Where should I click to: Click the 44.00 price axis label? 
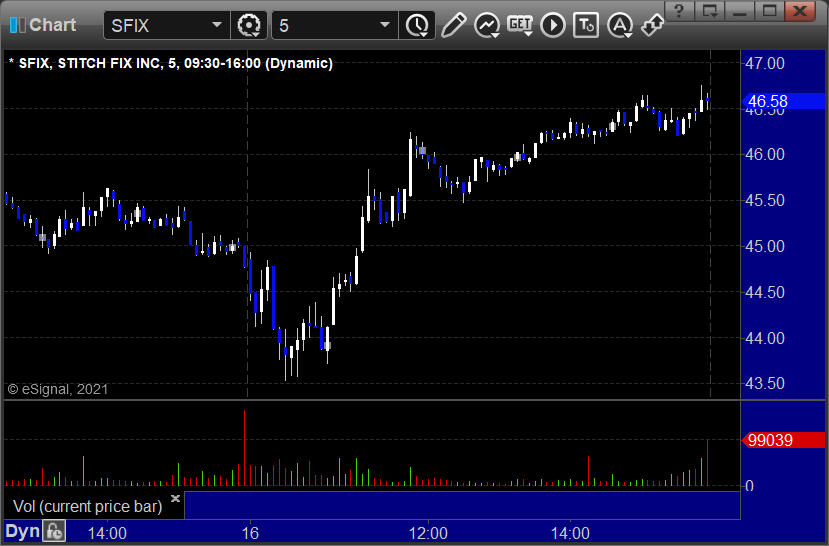click(x=764, y=338)
